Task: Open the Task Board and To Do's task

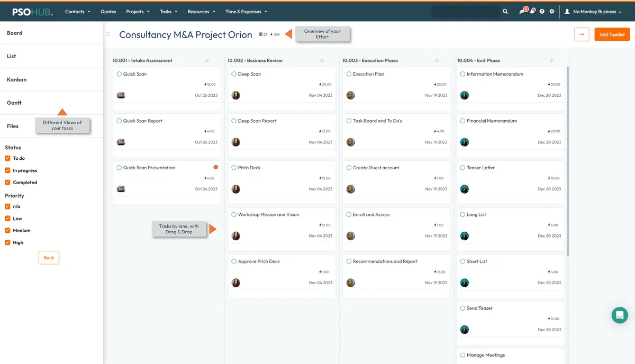Action: 377,121
